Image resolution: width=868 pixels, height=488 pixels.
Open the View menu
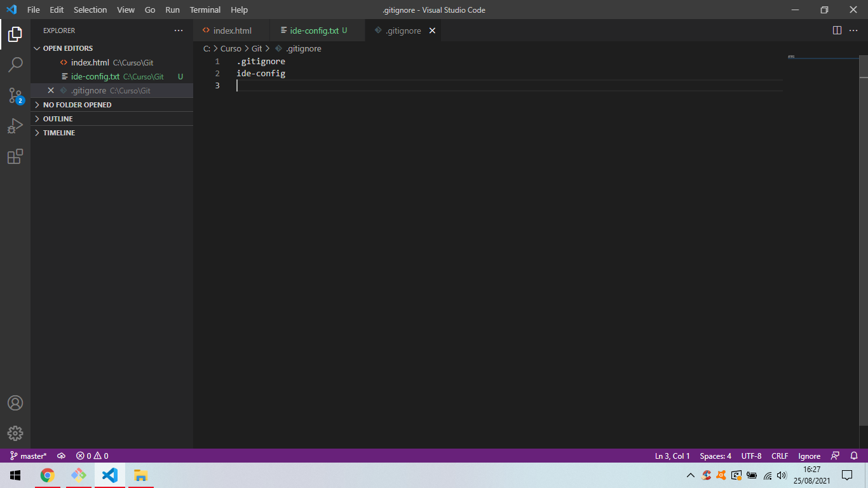click(126, 10)
